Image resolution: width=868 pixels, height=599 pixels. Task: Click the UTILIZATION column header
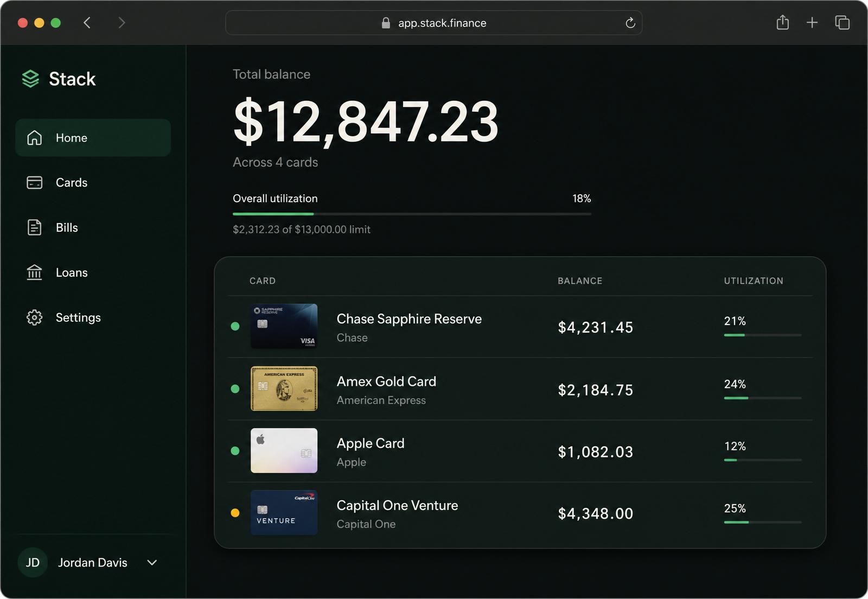point(754,281)
